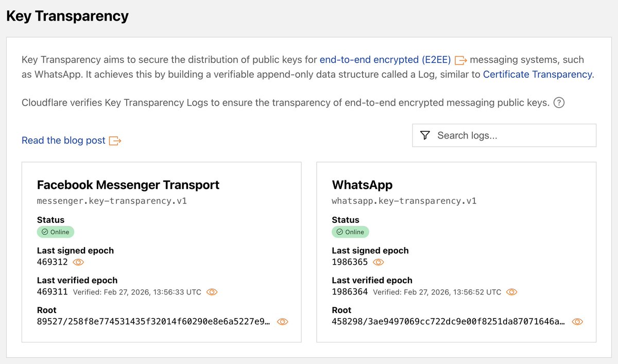The width and height of the screenshot is (618, 364).
Task: Click eye icon beside WhatsApp last signed epoch
Action: pos(378,262)
